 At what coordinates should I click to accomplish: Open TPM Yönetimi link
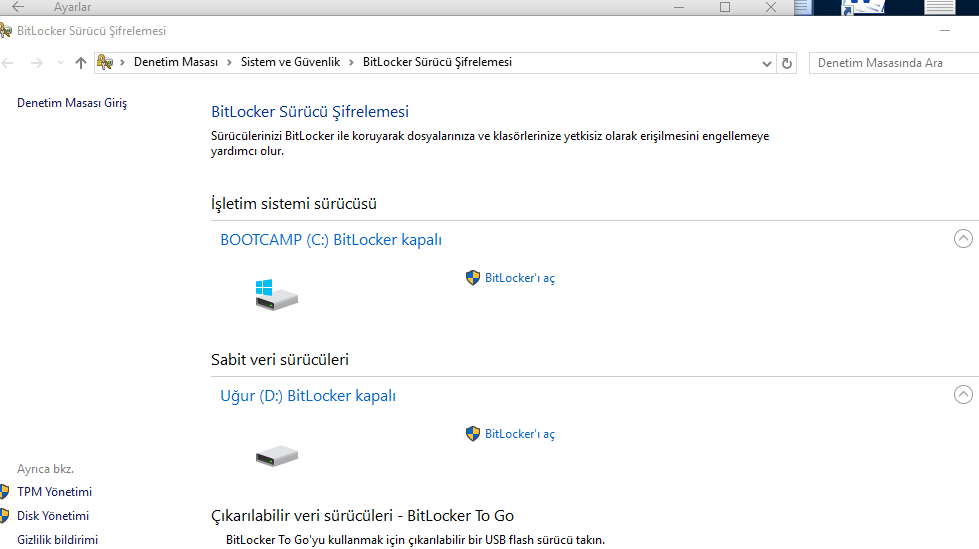click(54, 492)
